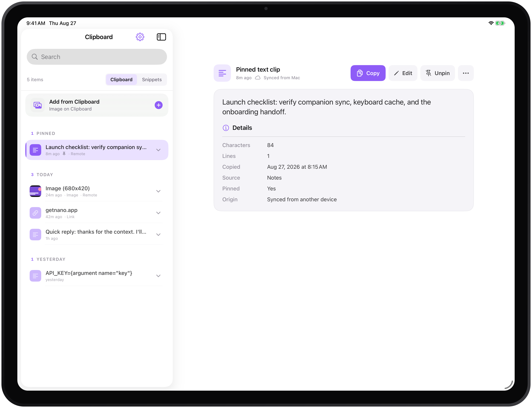Select the getnano.app link clip

pos(97,213)
